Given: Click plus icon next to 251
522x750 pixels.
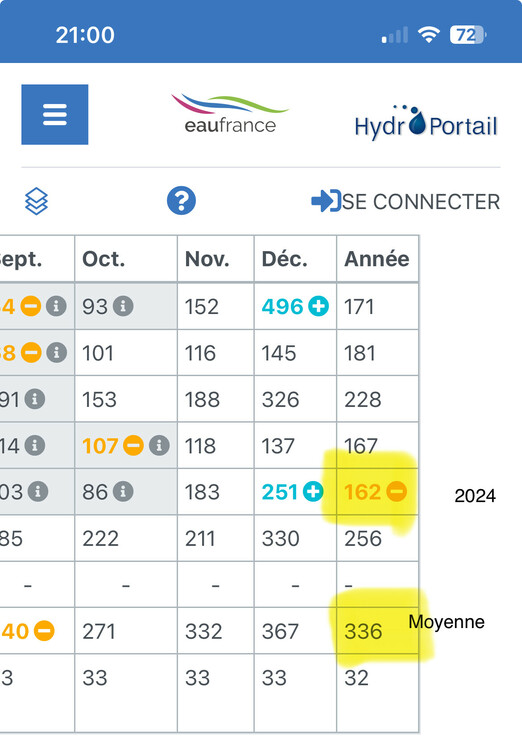Looking at the screenshot, I should click(313, 492).
